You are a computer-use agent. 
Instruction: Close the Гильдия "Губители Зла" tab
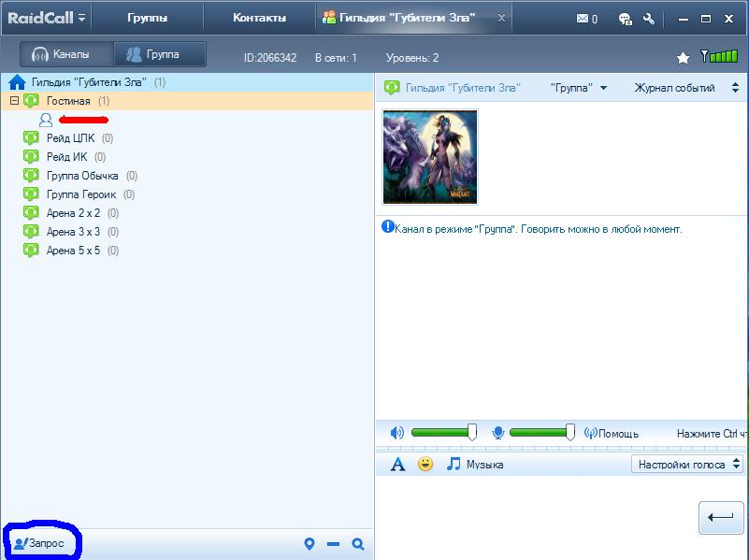501,18
